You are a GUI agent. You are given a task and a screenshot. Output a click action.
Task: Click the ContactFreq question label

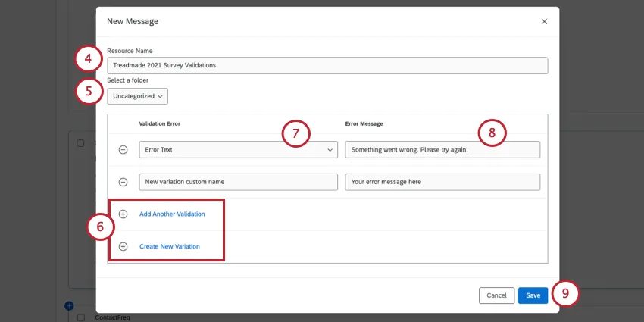coord(112,317)
